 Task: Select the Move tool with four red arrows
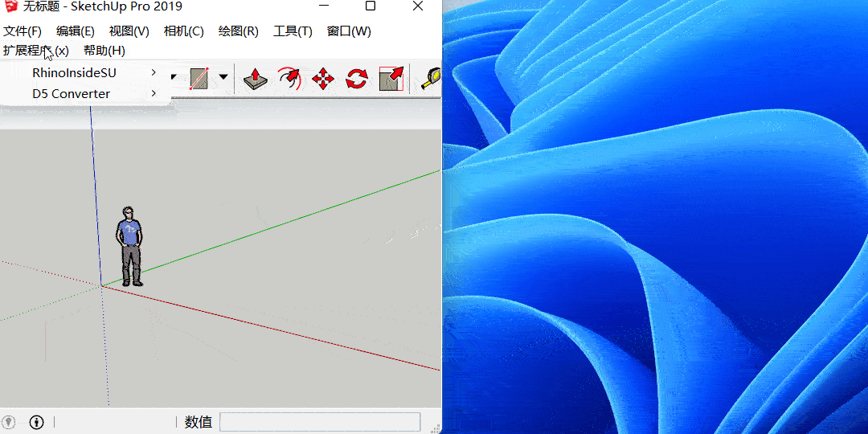click(x=323, y=79)
